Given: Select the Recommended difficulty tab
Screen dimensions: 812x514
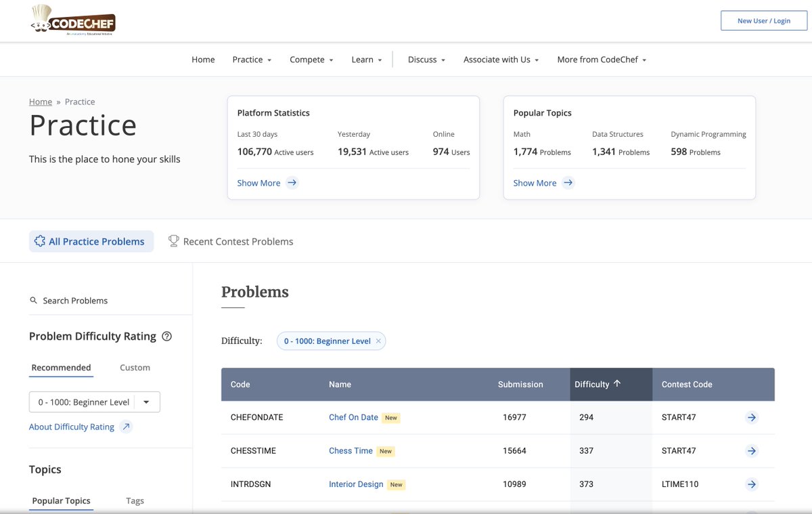Looking at the screenshot, I should [61, 368].
